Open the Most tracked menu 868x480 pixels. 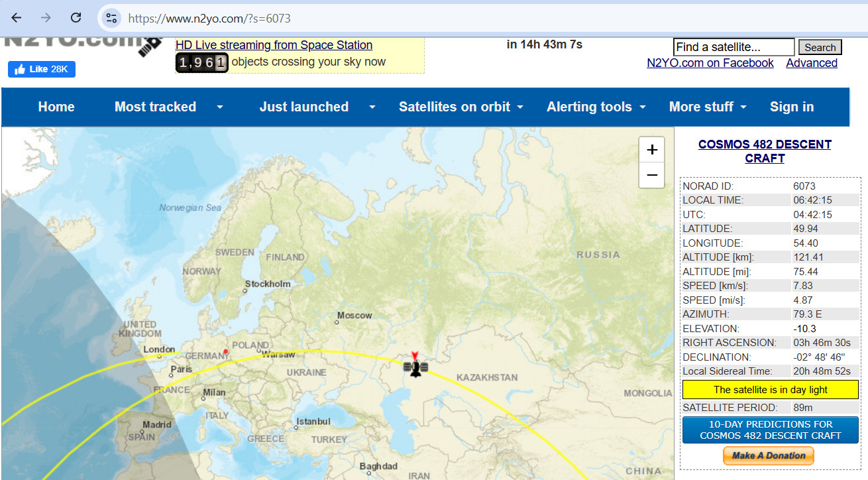tap(155, 107)
